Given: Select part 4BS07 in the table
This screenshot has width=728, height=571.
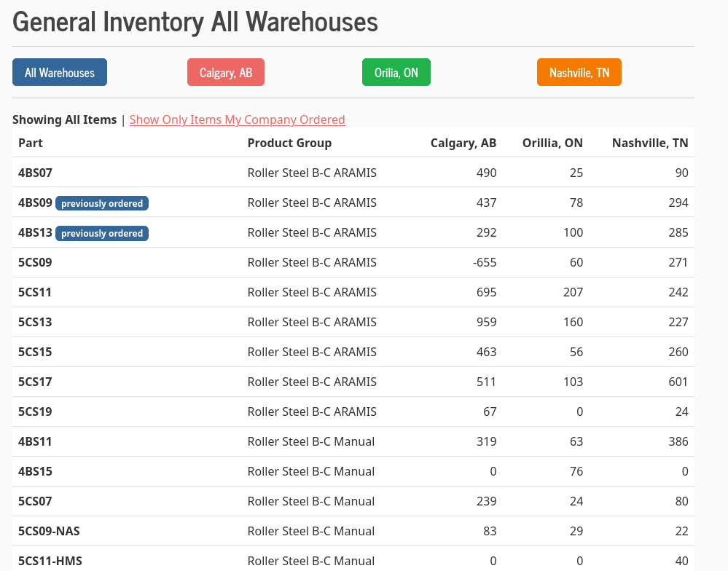Looking at the screenshot, I should tap(35, 173).
